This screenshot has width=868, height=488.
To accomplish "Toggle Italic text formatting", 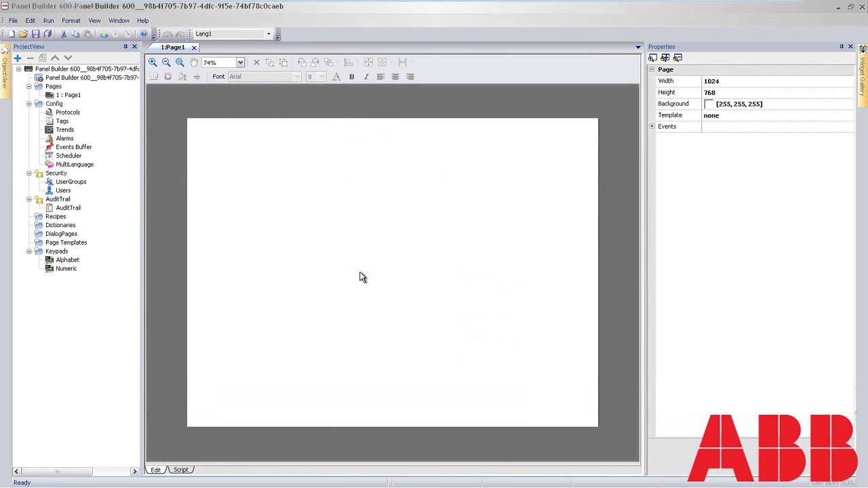I will [x=366, y=77].
